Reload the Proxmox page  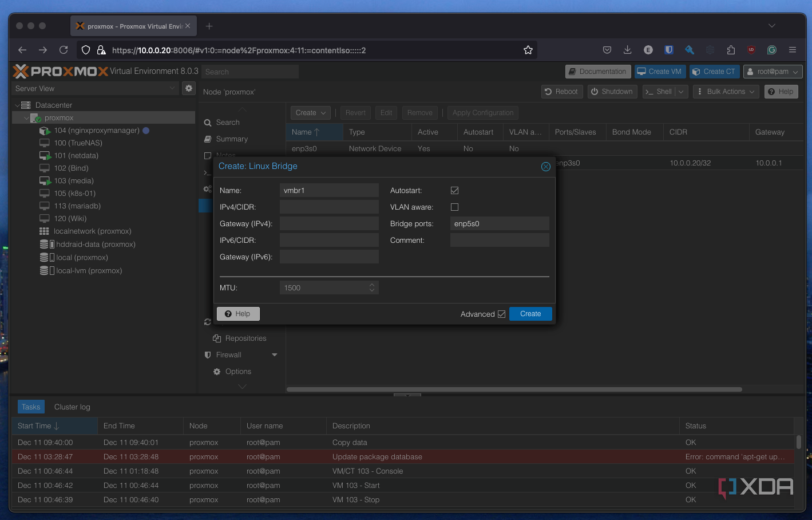point(64,50)
